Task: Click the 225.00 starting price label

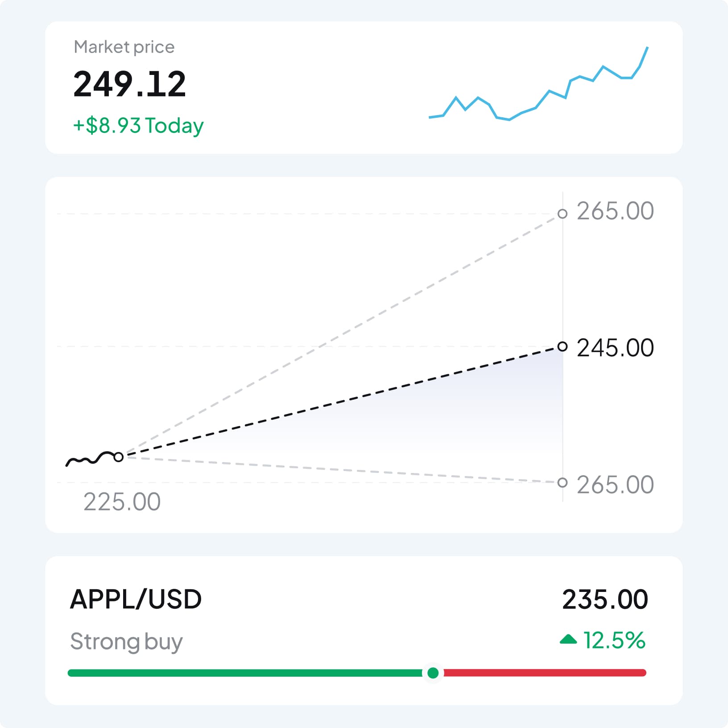Action: point(122,502)
